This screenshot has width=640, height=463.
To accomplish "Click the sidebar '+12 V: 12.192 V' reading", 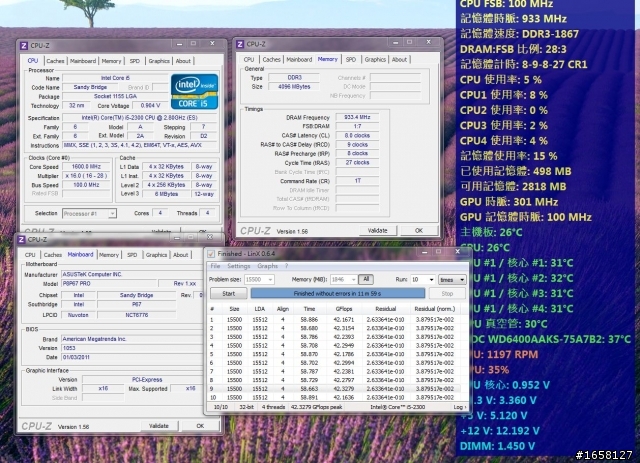I will click(500, 431).
